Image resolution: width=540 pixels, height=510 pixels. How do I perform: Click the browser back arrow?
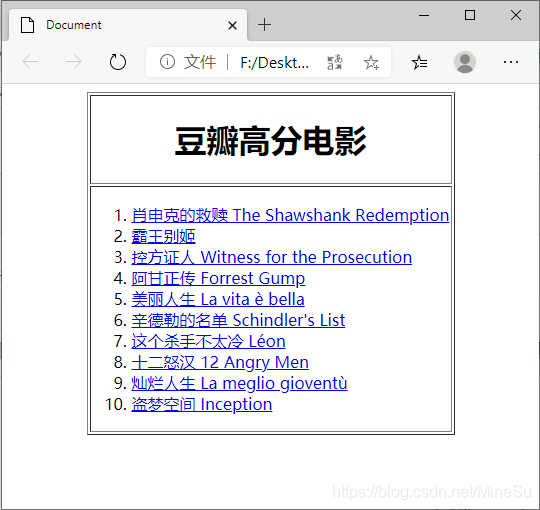(x=30, y=62)
